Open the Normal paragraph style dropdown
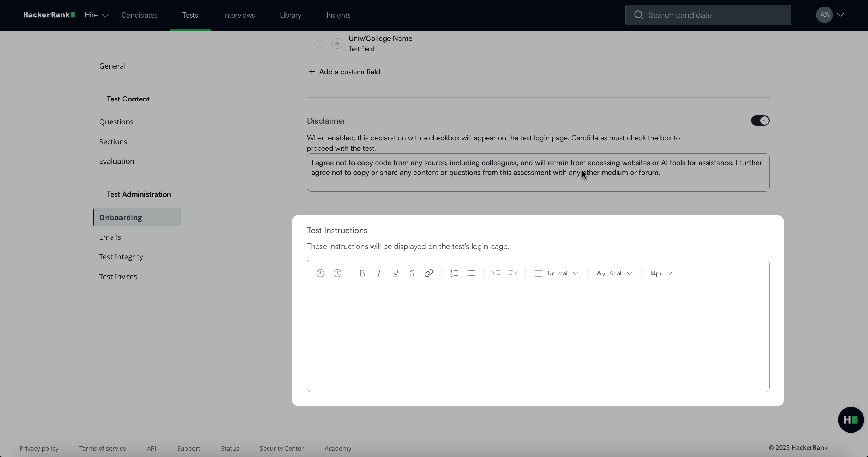 [556, 273]
